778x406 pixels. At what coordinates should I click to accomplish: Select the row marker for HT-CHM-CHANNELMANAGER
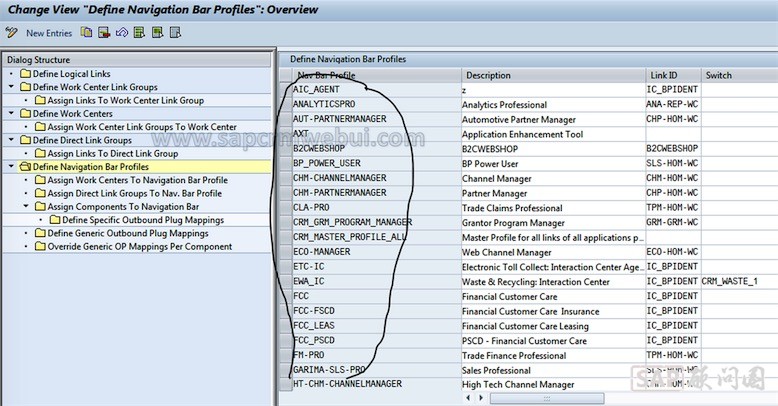pos(285,384)
